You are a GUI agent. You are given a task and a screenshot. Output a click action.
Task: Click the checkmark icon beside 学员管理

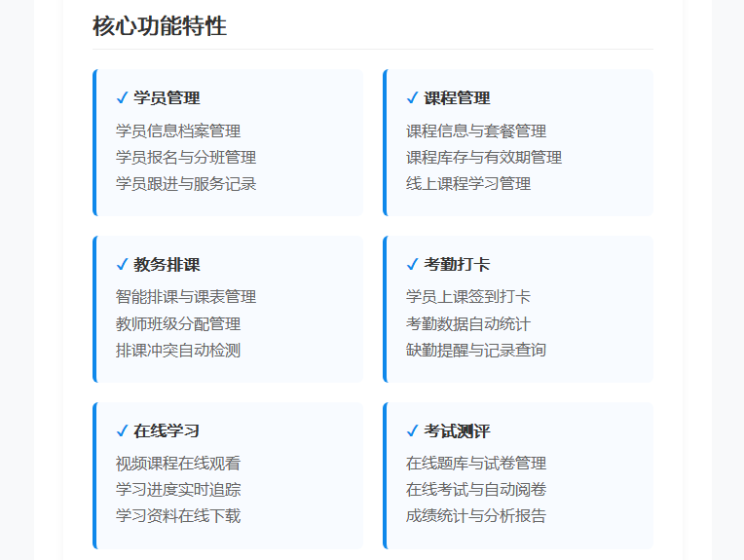coord(122,97)
